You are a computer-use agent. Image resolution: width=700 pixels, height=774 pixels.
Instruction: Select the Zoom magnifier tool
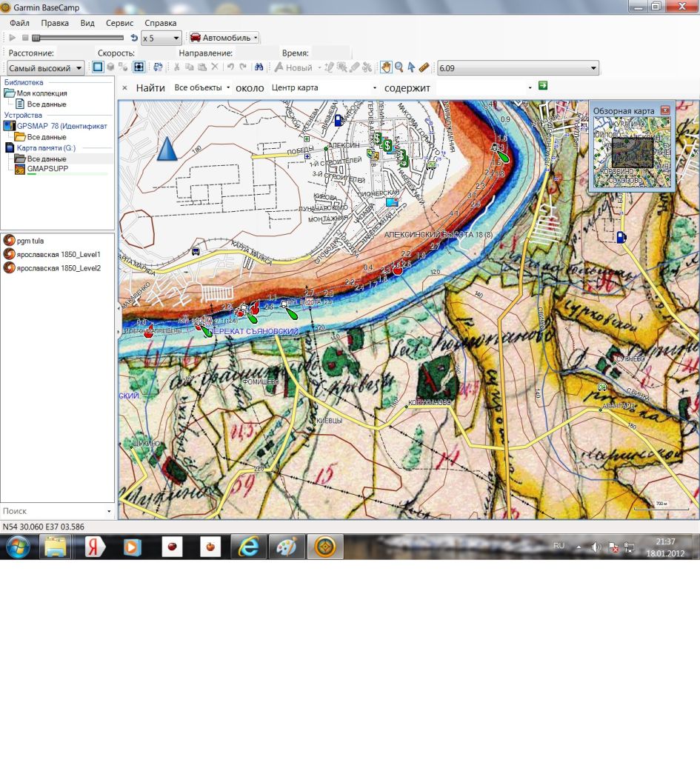[x=399, y=67]
